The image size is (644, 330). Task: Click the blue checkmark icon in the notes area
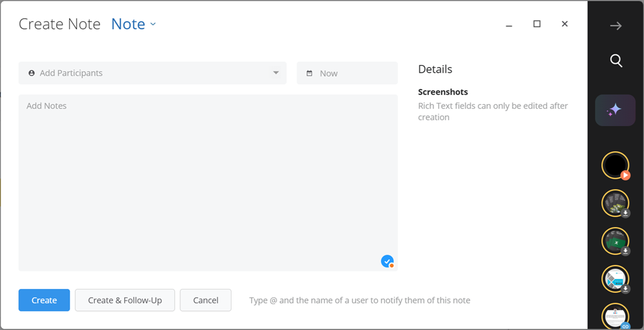click(x=387, y=262)
